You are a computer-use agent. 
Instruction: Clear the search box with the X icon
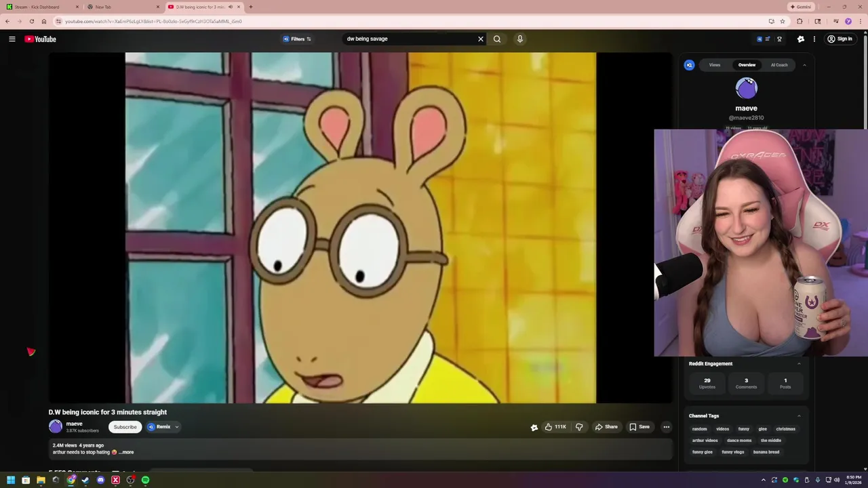[x=481, y=39]
